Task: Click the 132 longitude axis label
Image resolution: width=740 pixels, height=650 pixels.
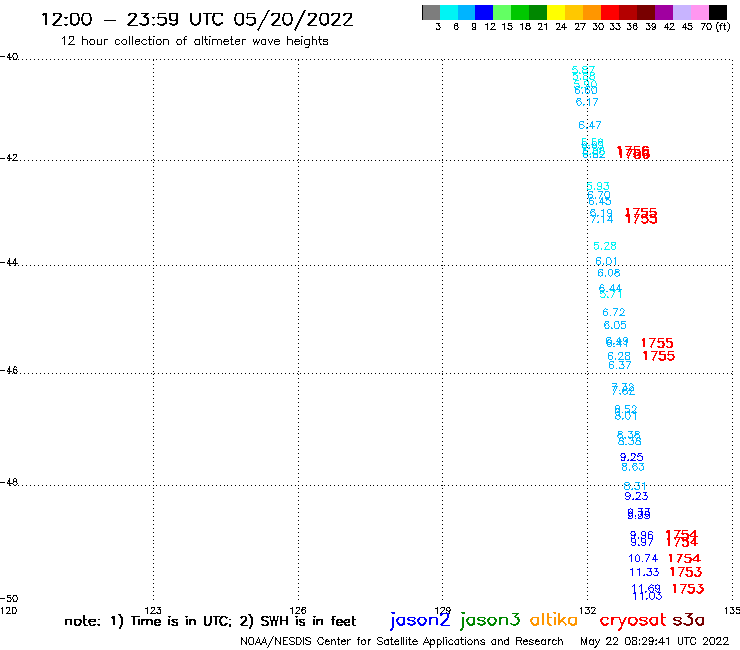Action: (588, 610)
